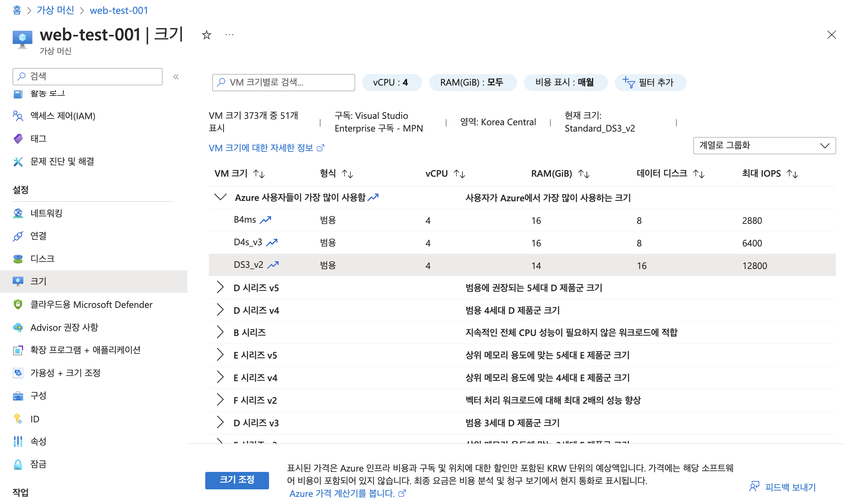Viewport: 844px width, 504px height.
Task: Collapse the sidebar with double chevron icon
Action: tap(176, 76)
